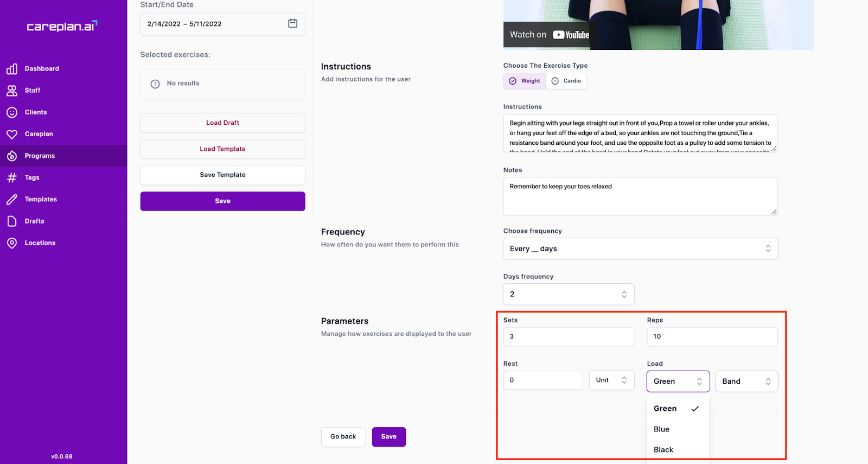Open the Drafts menu item
Screen dimensions: 868x464
(34, 221)
